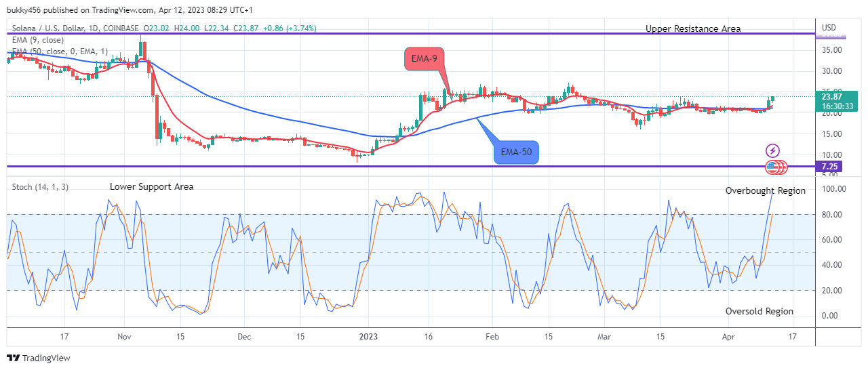Image resolution: width=868 pixels, height=370 pixels.
Task: Select the red EMA-9 callout label
Action: pos(425,59)
